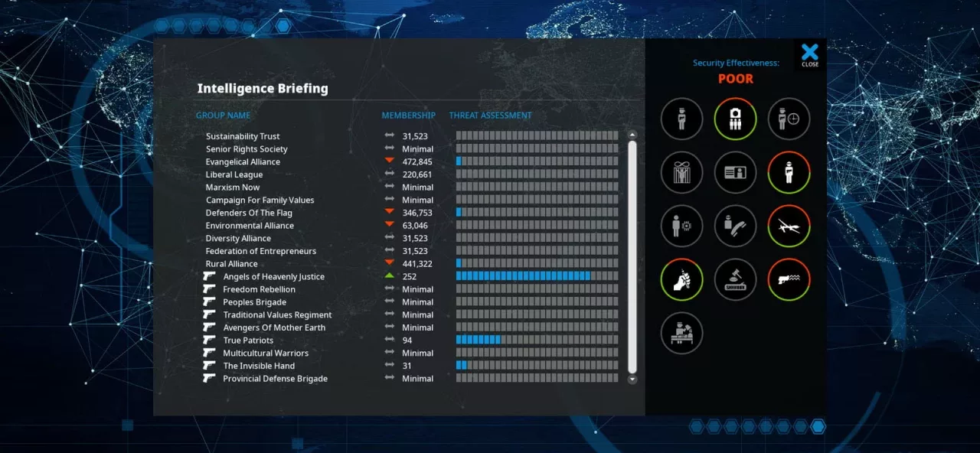Click the Group Name column header
This screenshot has height=453, width=980.
(223, 116)
